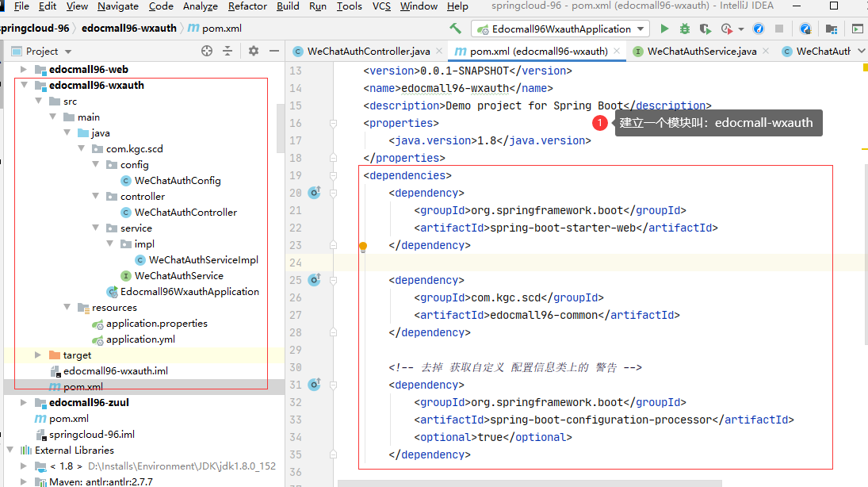Viewport: 868px width, 487px height.
Task: Close the WeChatAuthService.java tab
Action: [x=766, y=51]
